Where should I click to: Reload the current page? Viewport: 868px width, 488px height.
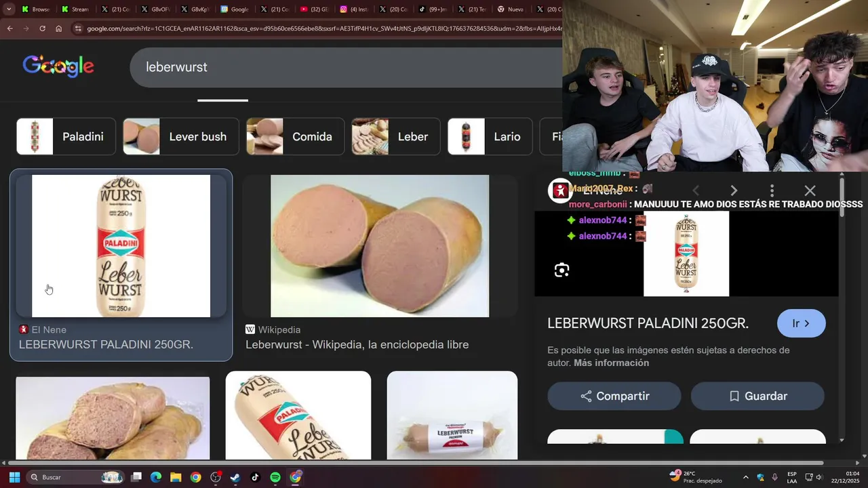(42, 28)
